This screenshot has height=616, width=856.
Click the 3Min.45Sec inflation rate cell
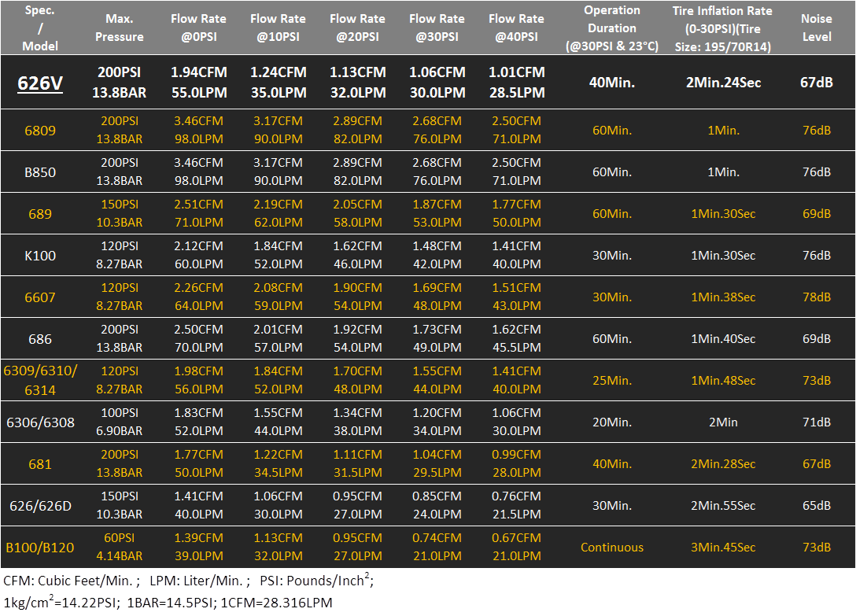pos(722,548)
